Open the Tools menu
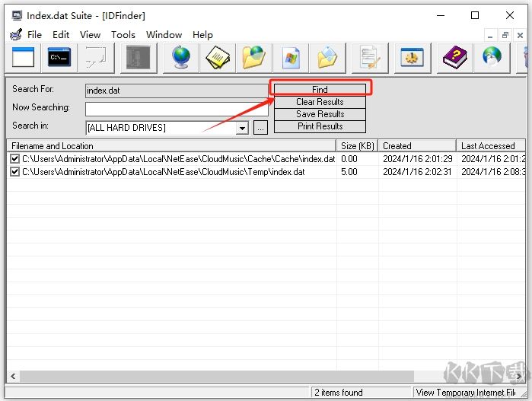Screen dimensions: 532x401 (123, 34)
